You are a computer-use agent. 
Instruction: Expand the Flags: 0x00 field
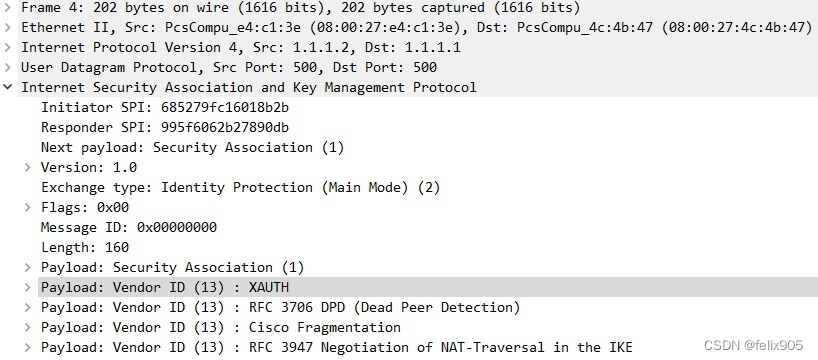point(28,207)
